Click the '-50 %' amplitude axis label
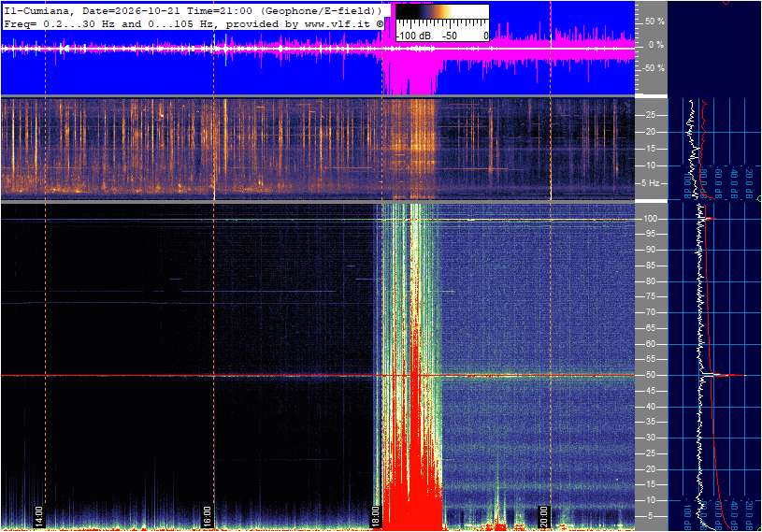 tap(653, 67)
